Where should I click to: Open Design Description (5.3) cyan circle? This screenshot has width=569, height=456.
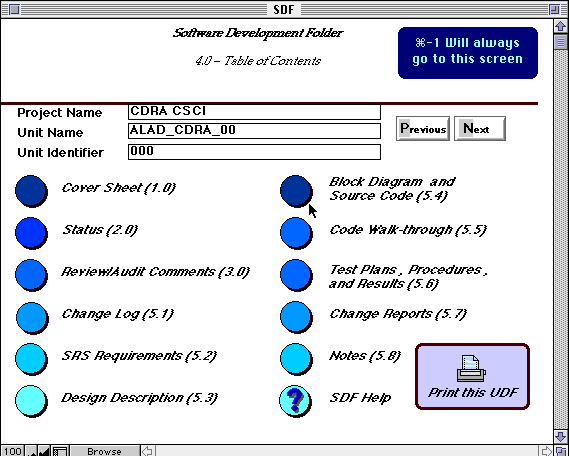[31, 401]
